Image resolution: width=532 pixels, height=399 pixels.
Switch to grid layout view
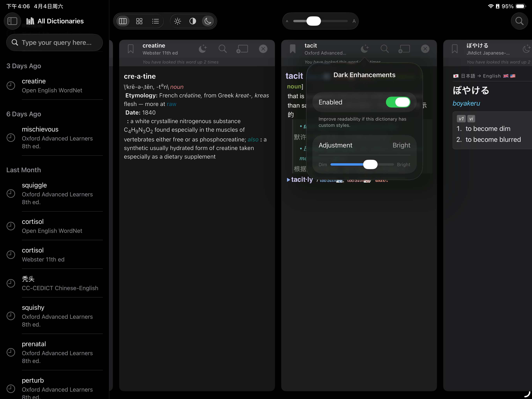[x=139, y=21]
